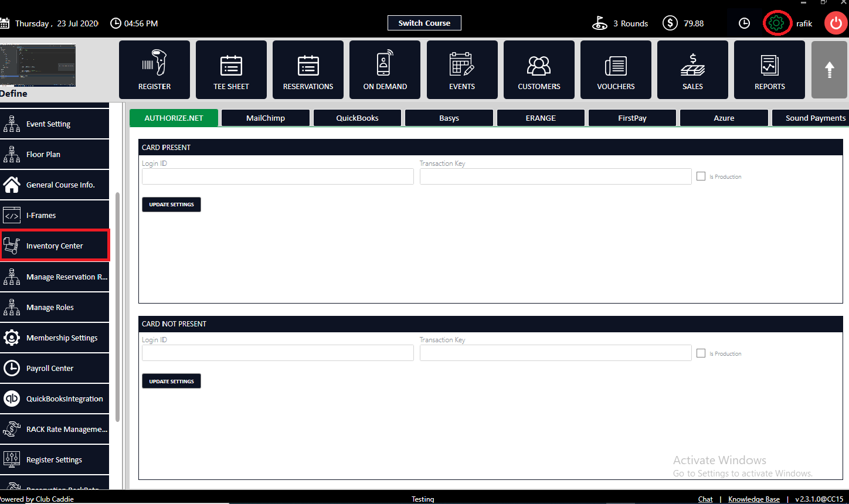The width and height of the screenshot is (849, 504).
Task: Click the clock icon near settings gear
Action: (x=744, y=23)
